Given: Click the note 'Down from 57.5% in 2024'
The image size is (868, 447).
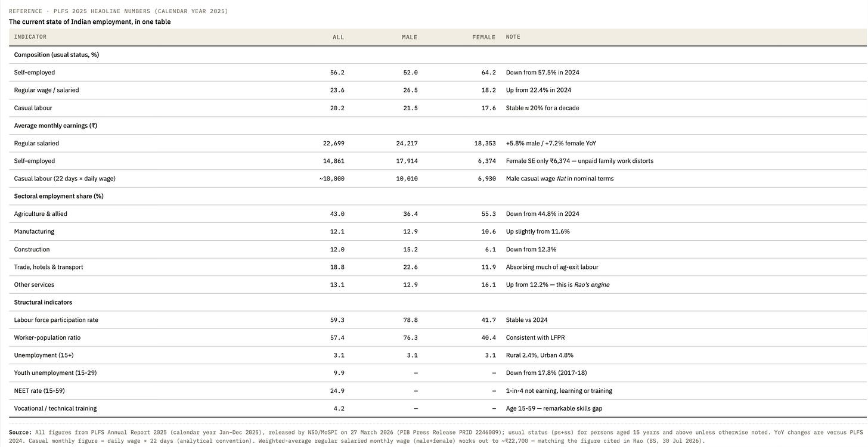Looking at the screenshot, I should 542,73.
